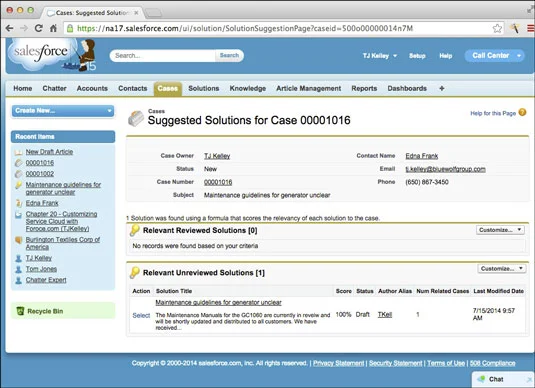The width and height of the screenshot is (535, 388).
Task: Open the Chat widget
Action: (503, 379)
